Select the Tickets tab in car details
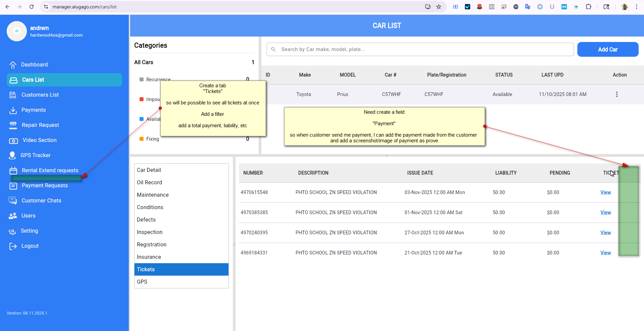This screenshot has width=644, height=331. click(x=181, y=269)
